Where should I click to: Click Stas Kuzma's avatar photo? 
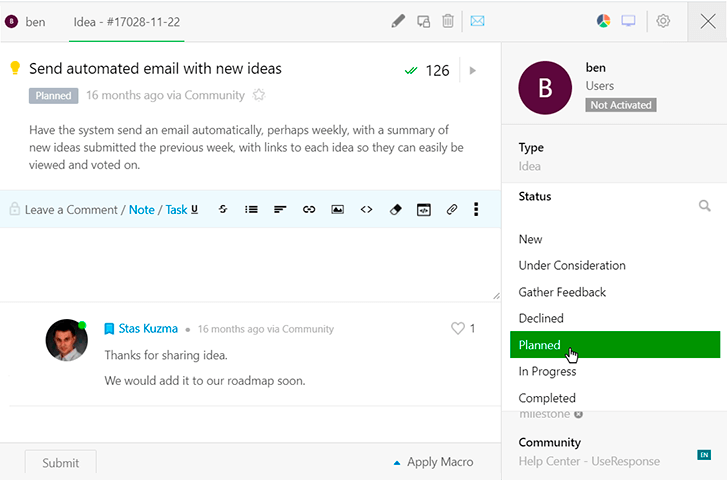pos(66,340)
